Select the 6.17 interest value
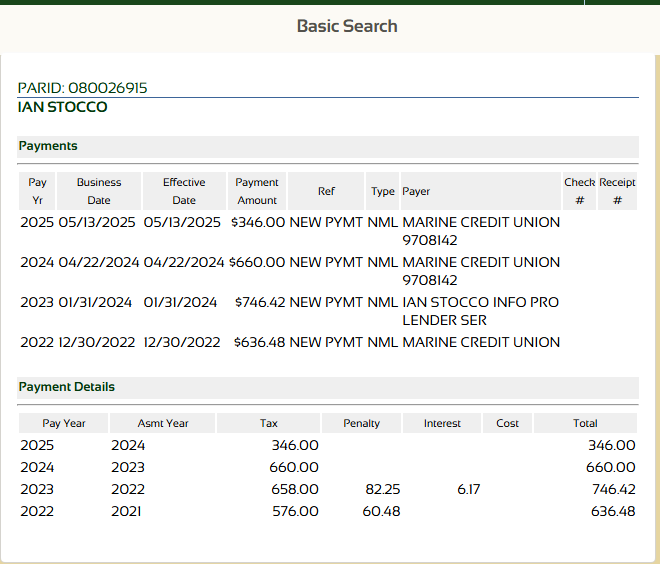Viewport: 660px width, 564px height. pos(469,489)
